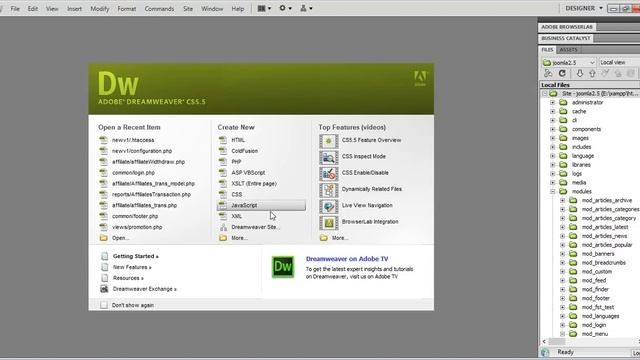Click the administrator folder icon
The image size is (640, 360).
(x=563, y=102)
